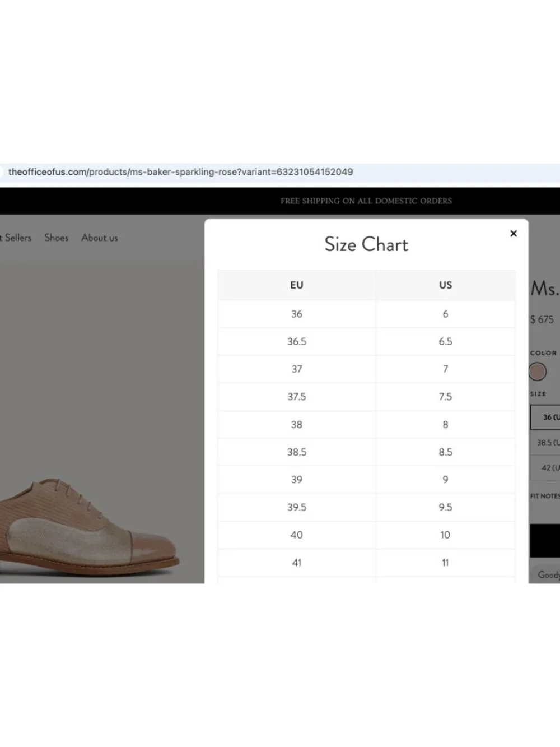Click US size 8 cell

coord(445,425)
